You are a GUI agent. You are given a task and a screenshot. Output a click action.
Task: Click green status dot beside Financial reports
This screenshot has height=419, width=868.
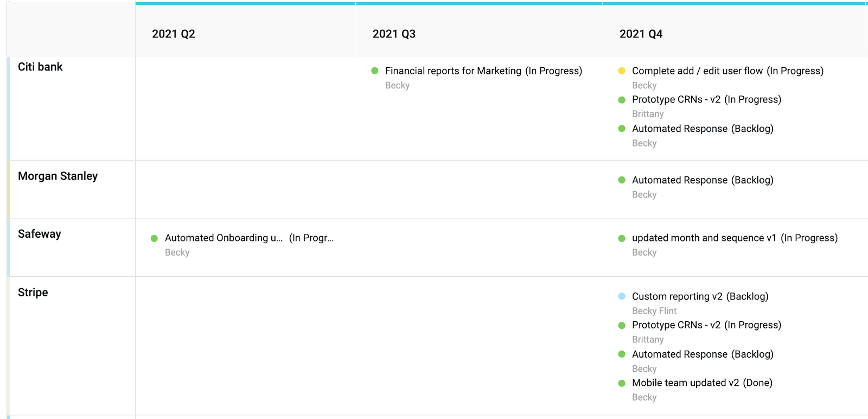coord(374,71)
